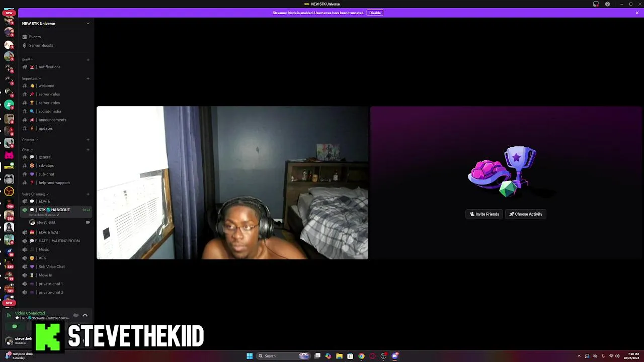Open the volume icon in system tray
Screen dimensions: 644x362
pyautogui.click(x=618, y=356)
